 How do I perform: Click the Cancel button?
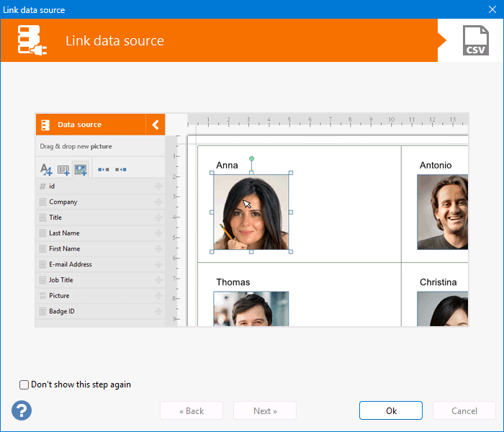(x=464, y=410)
